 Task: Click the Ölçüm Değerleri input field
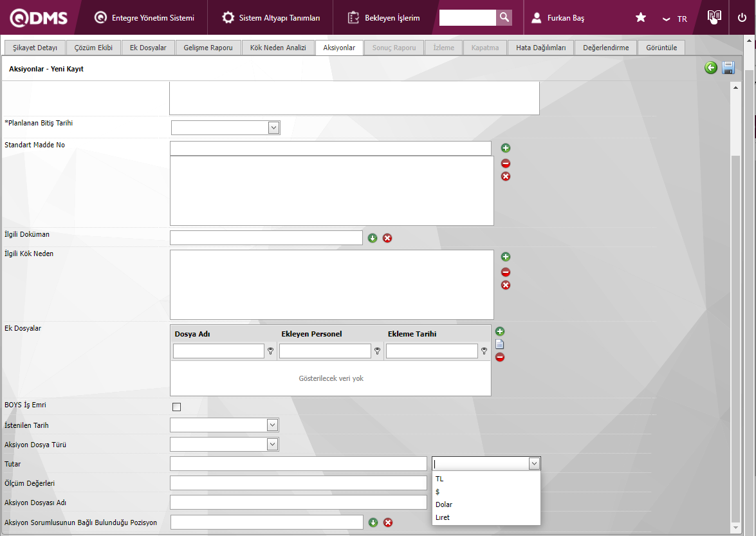pyautogui.click(x=299, y=483)
